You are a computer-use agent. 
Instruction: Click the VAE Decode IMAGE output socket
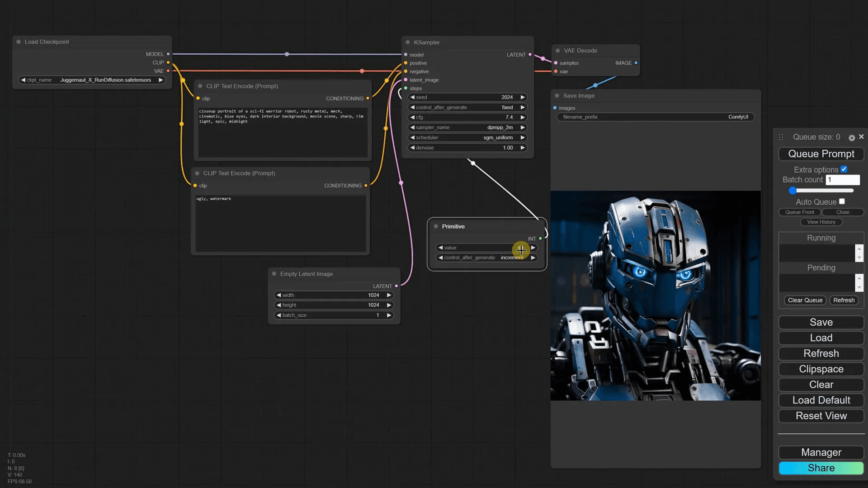(x=636, y=63)
